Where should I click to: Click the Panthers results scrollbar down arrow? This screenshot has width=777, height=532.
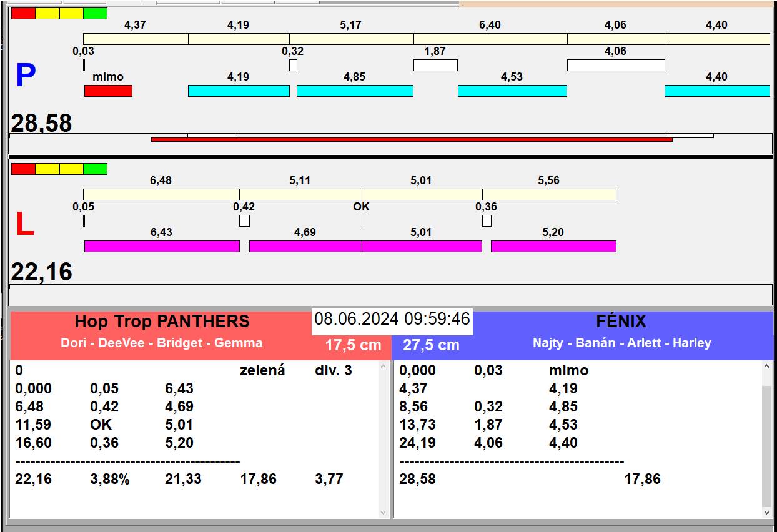384,512
